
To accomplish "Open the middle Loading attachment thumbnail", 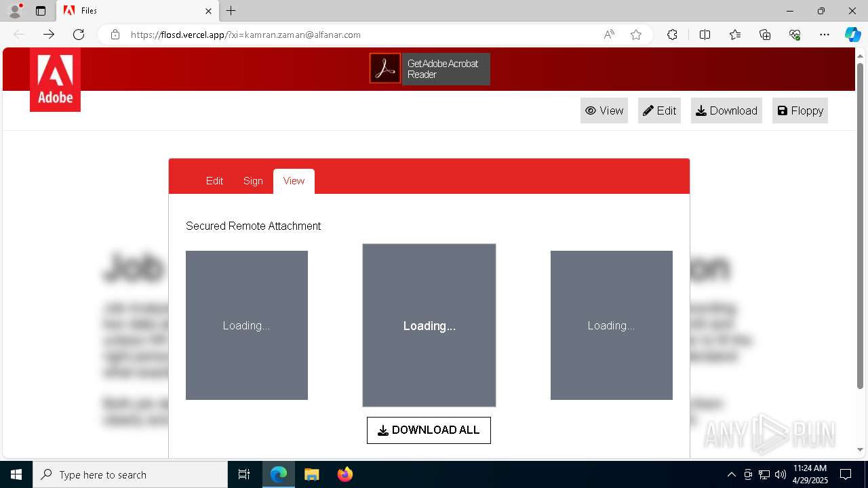I will (429, 325).
